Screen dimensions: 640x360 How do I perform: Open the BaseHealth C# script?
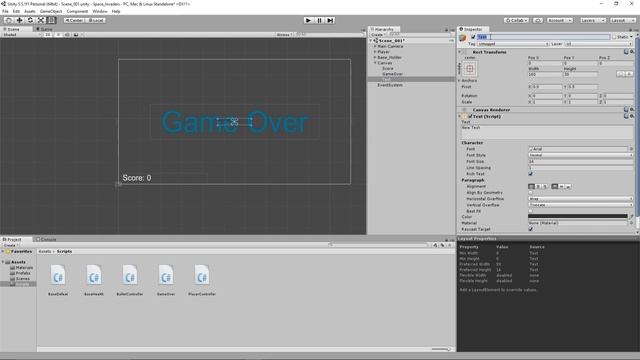[94, 279]
